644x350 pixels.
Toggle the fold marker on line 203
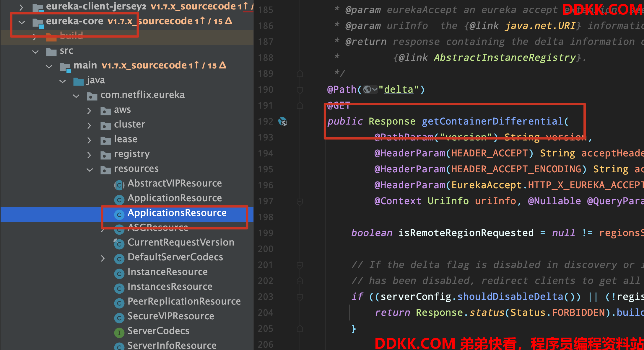click(300, 297)
